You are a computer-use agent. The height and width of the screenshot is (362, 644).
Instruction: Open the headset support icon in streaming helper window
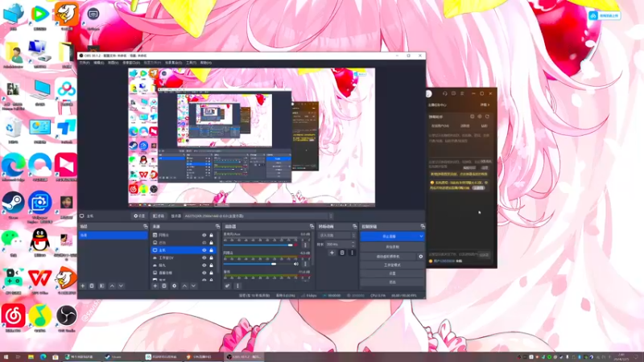[x=445, y=93]
